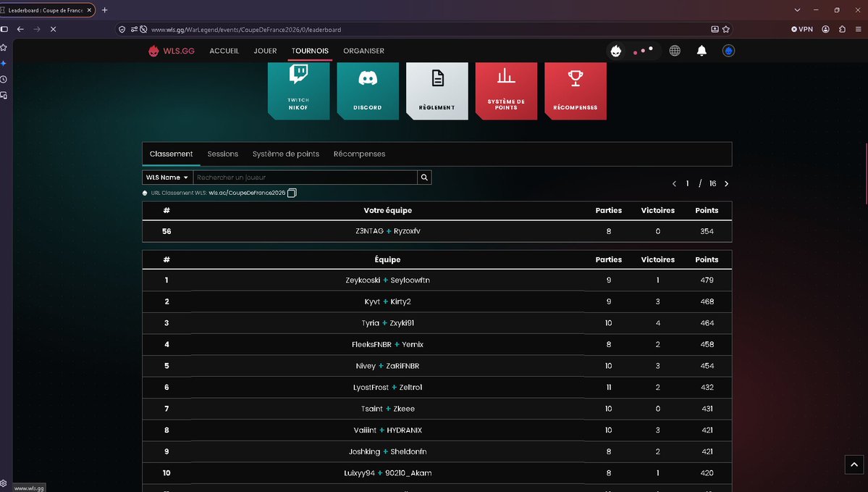Open a new browser tab
This screenshot has height=492, width=868.
point(105,10)
